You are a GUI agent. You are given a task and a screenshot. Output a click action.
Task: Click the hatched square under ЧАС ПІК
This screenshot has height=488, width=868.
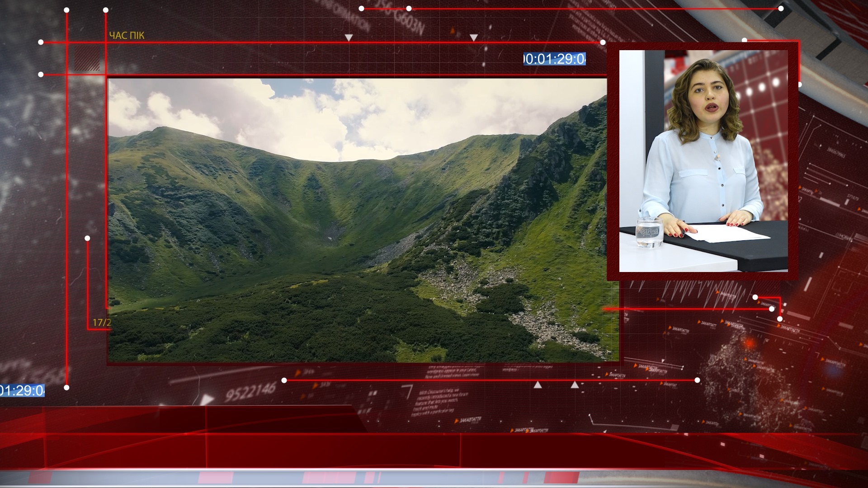point(87,59)
